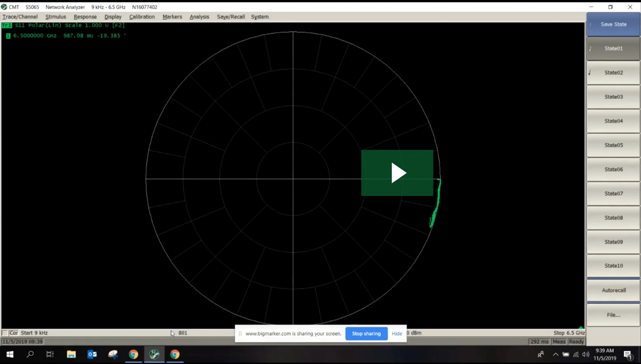Select State03 recall slot
This screenshot has height=364, width=641.
tap(613, 96)
